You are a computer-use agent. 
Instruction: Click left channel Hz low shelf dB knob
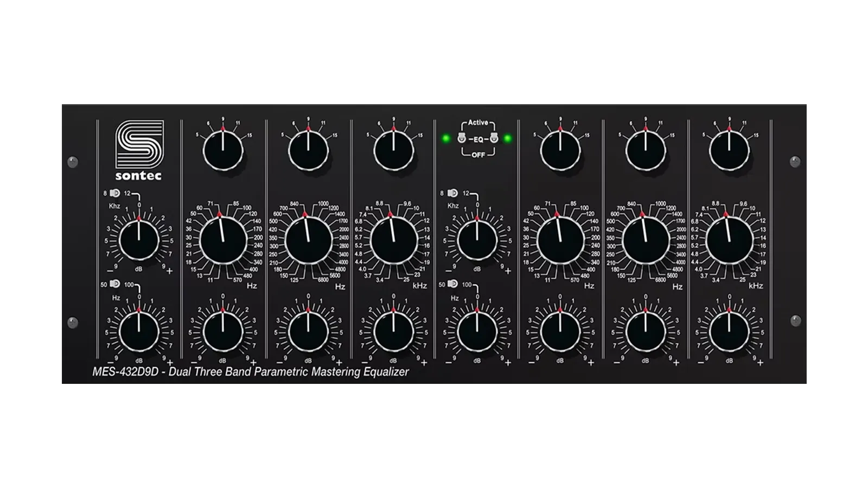[139, 331]
